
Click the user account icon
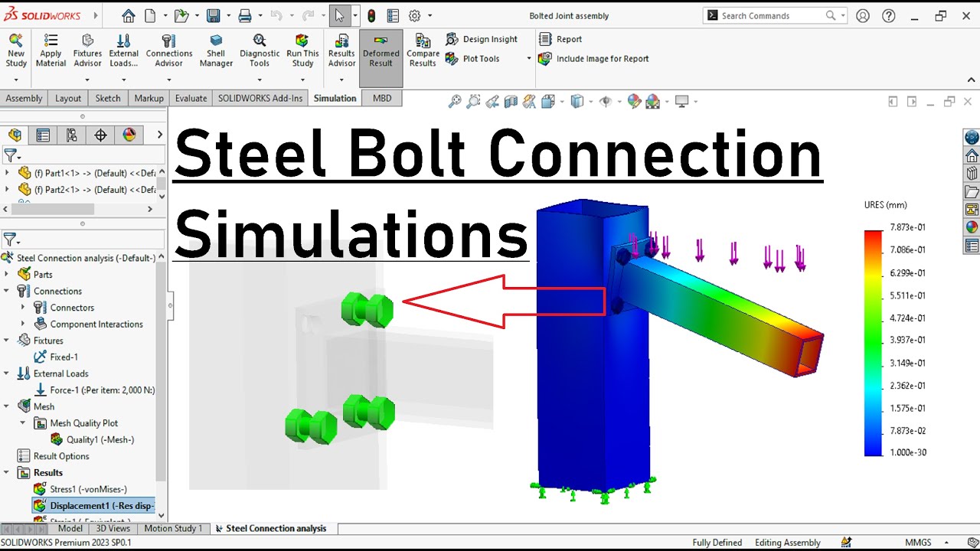[864, 15]
